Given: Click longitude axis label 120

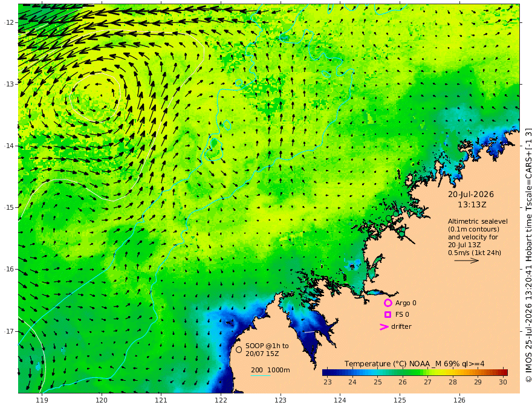Looking at the screenshot, I should pos(102,401).
